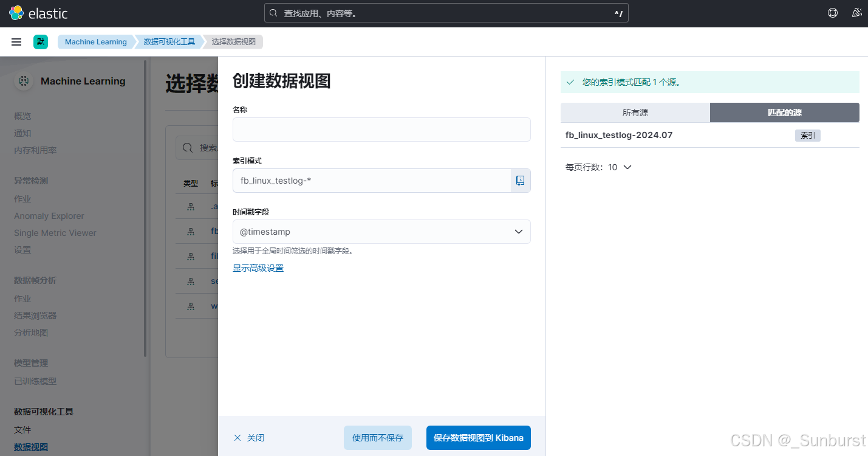Focus the 名称 name input field
The width and height of the screenshot is (868, 456).
coord(381,130)
